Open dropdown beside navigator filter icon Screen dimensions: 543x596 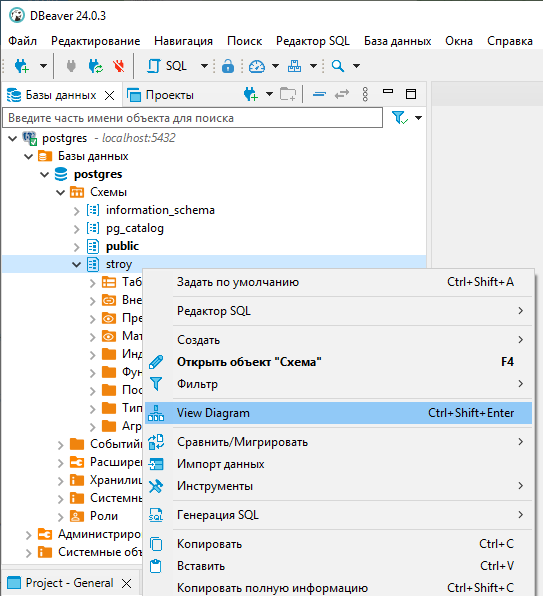pos(418,118)
